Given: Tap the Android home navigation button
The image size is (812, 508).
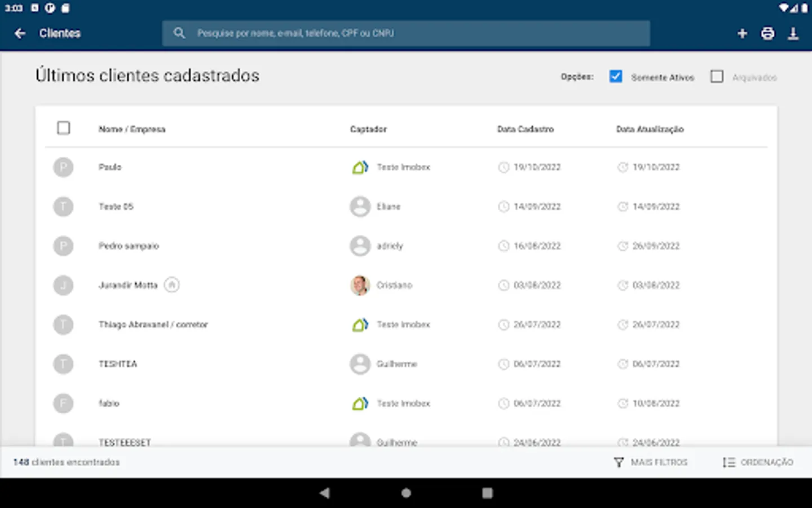Looking at the screenshot, I should tap(406, 493).
